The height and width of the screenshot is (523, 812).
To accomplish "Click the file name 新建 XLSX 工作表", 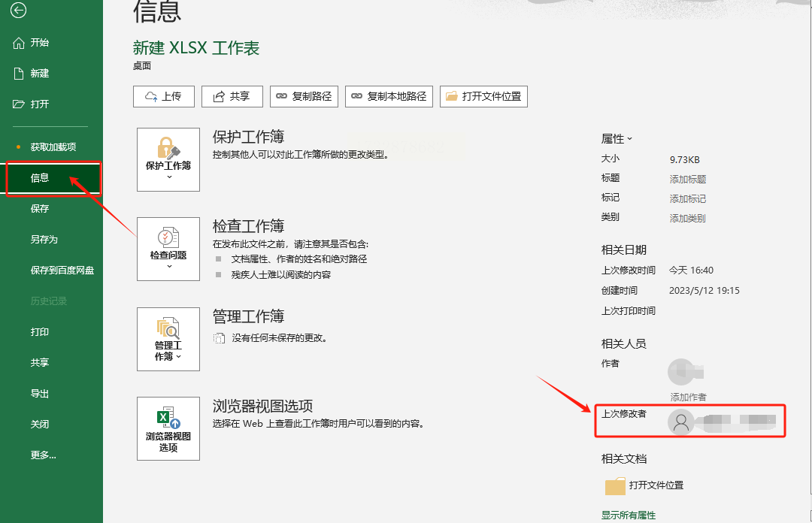I will (195, 47).
